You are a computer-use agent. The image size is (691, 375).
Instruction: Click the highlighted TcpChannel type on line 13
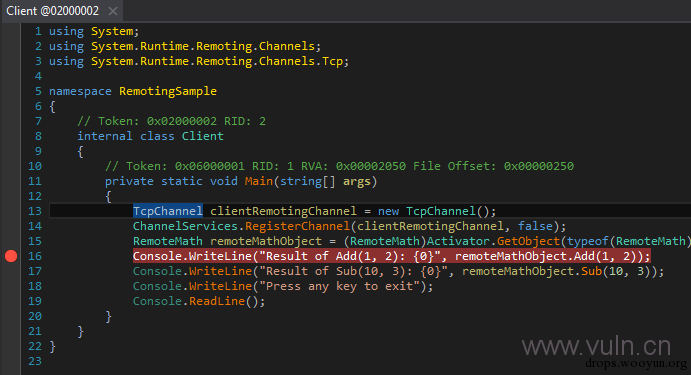[x=168, y=211]
